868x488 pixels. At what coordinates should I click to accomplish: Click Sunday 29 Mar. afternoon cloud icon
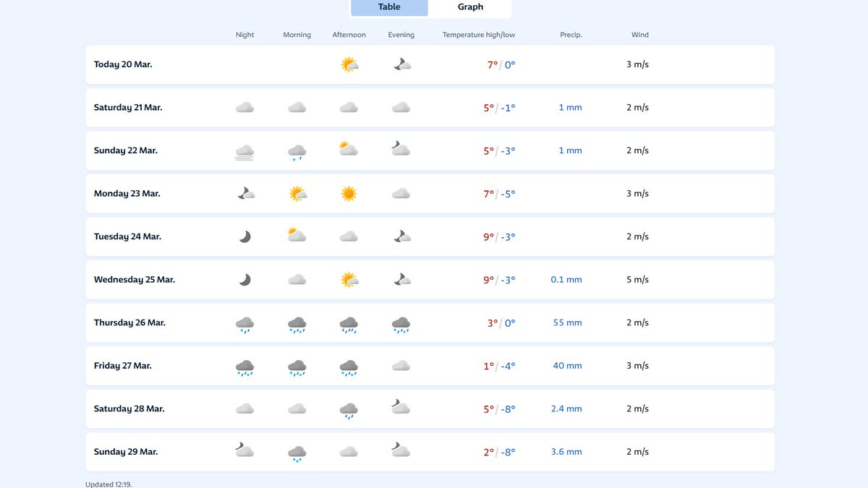349,452
